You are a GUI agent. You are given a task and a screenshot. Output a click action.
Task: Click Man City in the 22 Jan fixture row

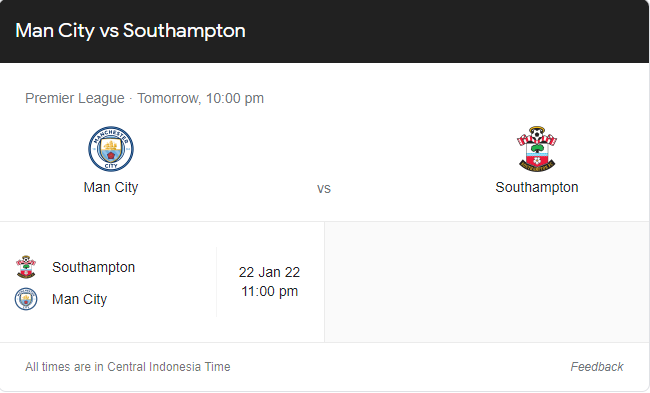[x=79, y=299]
